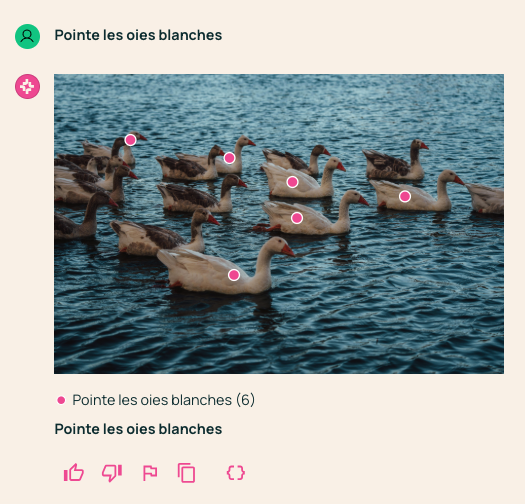Screen dimensions: 525x504
Task: Select the point marker on the foreground goose
Action: (234, 275)
